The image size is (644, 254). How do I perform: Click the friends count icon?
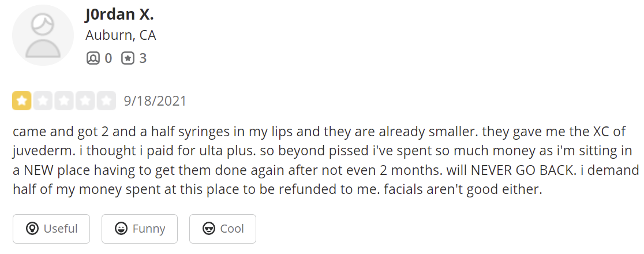pyautogui.click(x=92, y=58)
